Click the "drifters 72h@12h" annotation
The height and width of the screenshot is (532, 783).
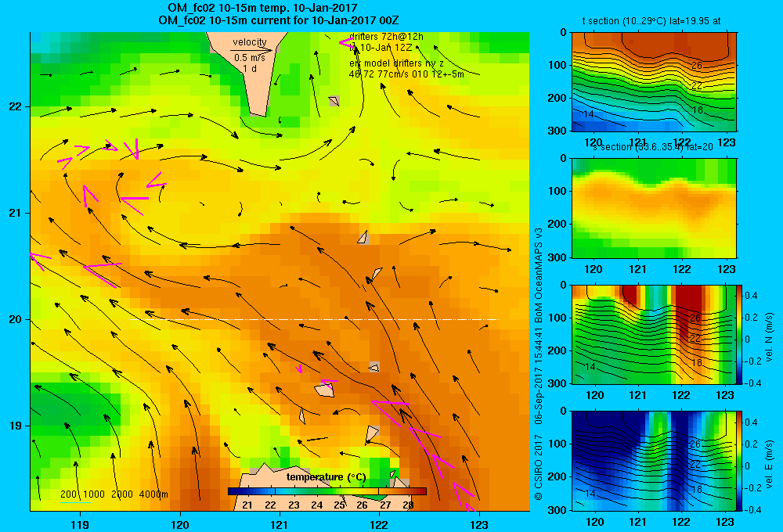click(x=386, y=37)
